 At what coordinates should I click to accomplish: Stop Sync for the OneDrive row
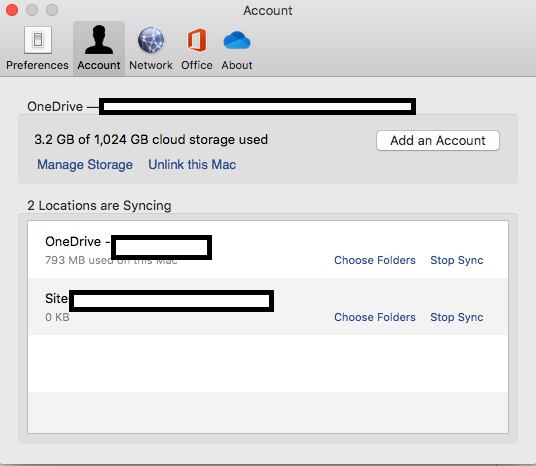click(x=457, y=260)
